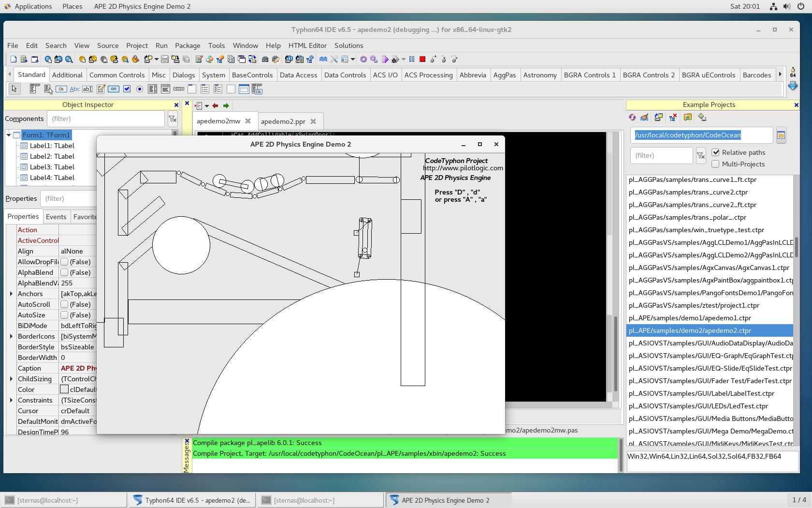Click the Properties filter field
The image size is (812, 508).
coord(68,199)
